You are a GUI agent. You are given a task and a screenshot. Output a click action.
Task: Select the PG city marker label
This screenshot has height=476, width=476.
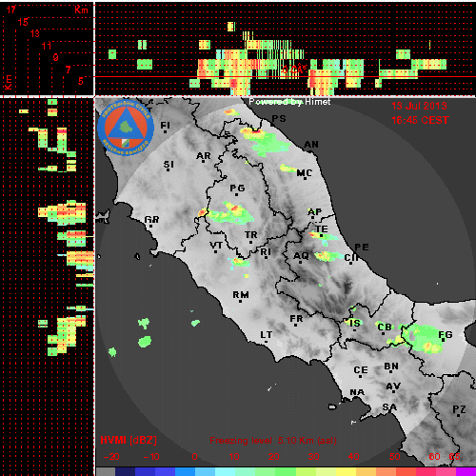237,188
